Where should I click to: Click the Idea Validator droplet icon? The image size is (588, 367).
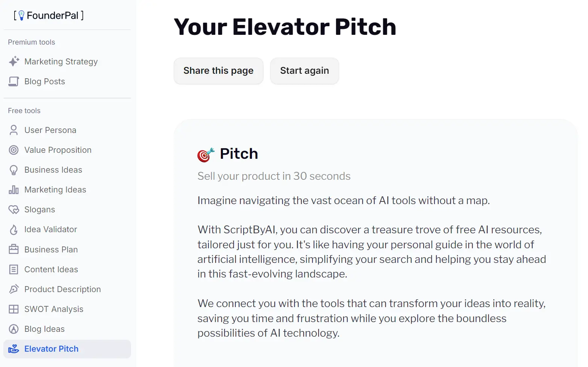pos(14,229)
